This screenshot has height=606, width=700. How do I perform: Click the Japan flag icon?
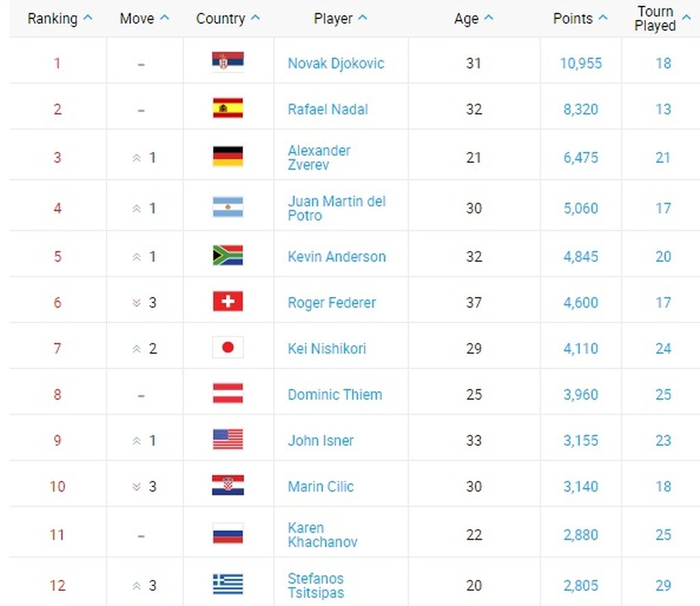pos(228,347)
